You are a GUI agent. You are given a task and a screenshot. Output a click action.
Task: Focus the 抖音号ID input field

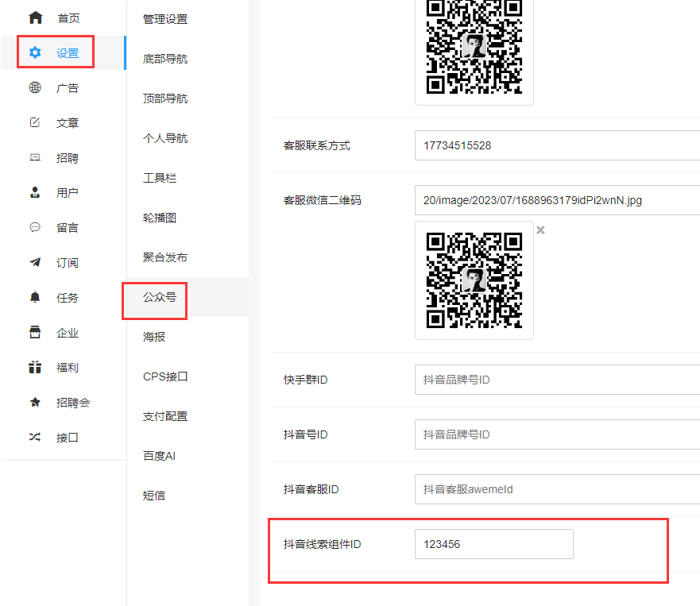(x=557, y=434)
